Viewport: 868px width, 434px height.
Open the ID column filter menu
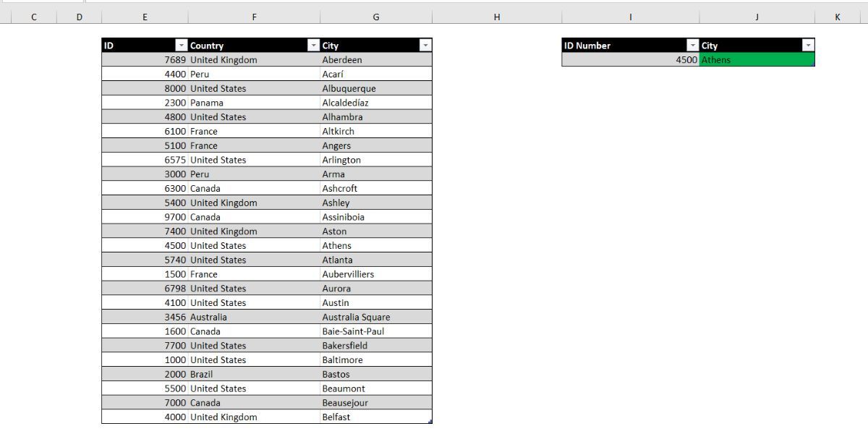point(181,45)
